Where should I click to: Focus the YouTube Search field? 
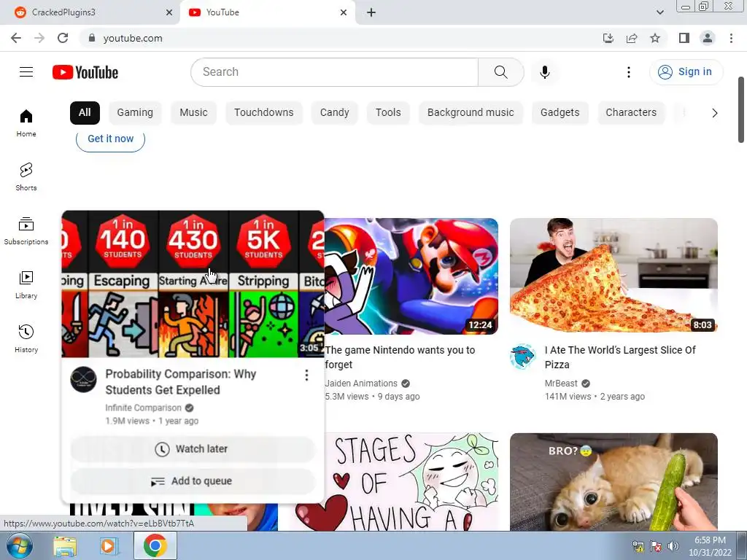[x=334, y=72]
